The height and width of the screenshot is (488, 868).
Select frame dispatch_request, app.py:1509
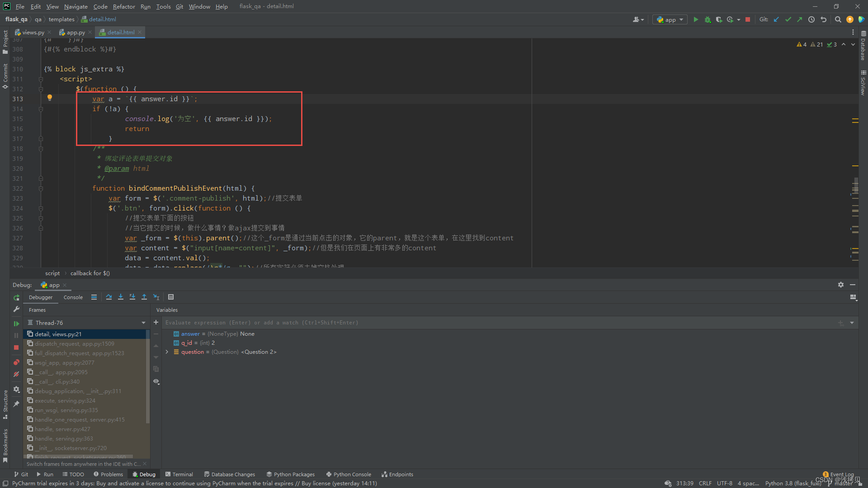click(75, 344)
